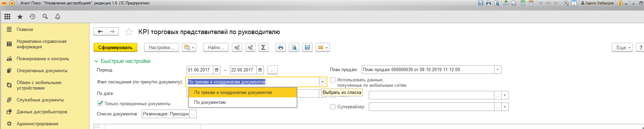This screenshot has height=129, width=644.
Task: Open print preview from the report toolbar
Action: [x=294, y=47]
